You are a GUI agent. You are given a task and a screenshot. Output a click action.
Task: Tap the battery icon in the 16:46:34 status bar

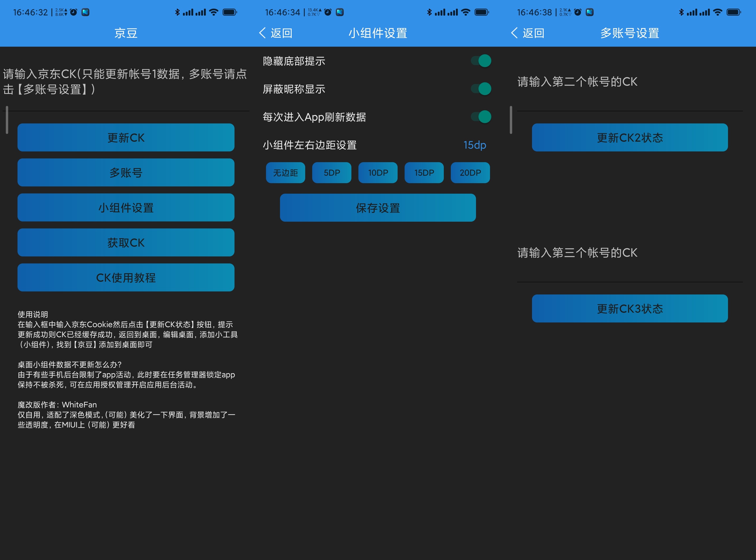pyautogui.click(x=482, y=12)
